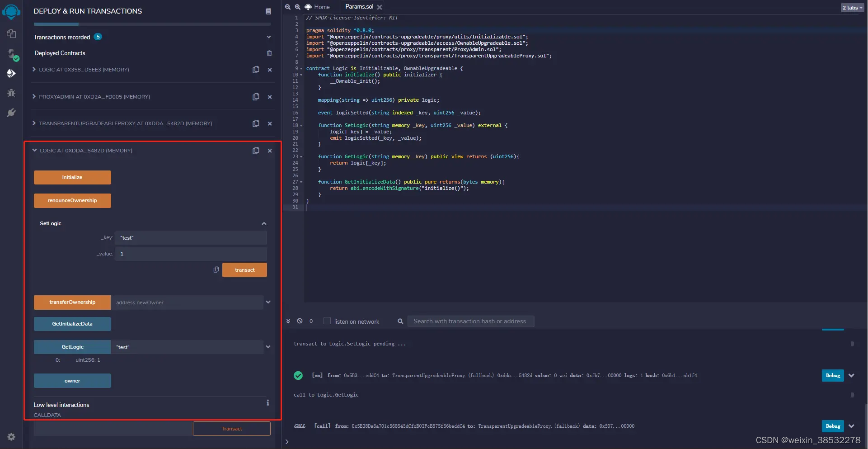Screen dimensions: 868x449
Task: Edit SetLogic _value input field
Action: (191, 254)
